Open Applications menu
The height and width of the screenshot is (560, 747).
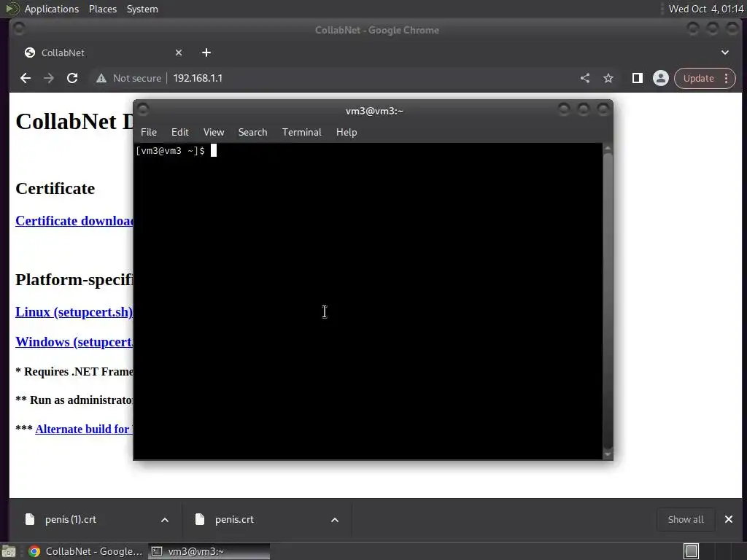(52, 9)
